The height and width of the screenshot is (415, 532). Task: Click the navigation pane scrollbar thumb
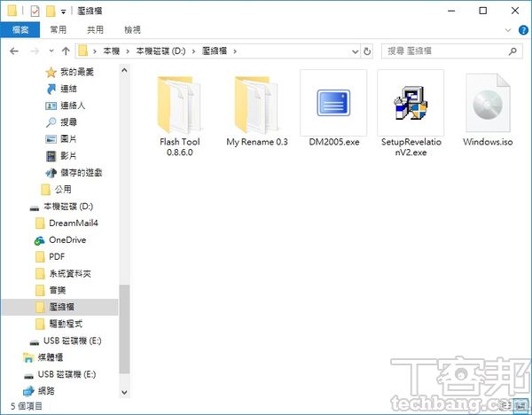tap(124, 329)
